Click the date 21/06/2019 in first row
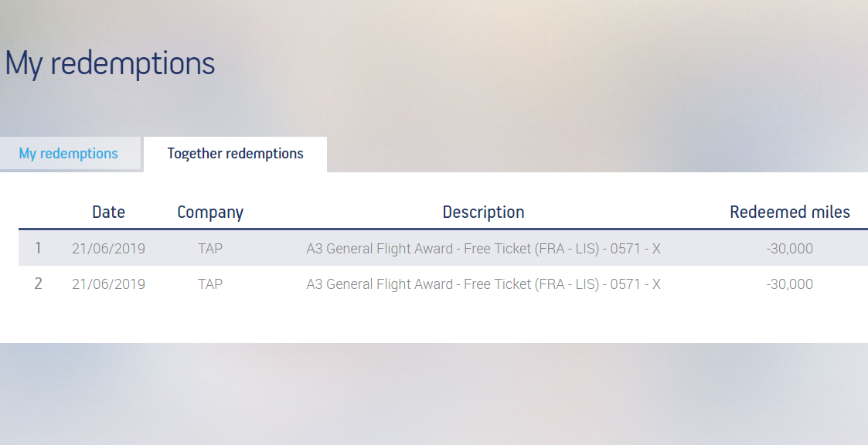868x445 pixels. click(108, 249)
